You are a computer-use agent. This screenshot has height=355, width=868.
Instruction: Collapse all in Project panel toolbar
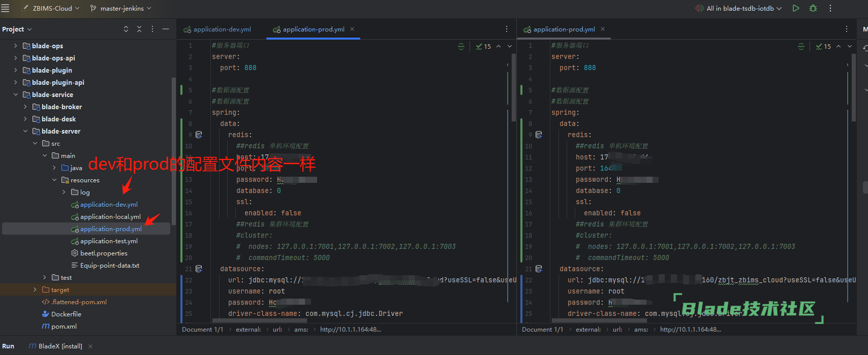click(x=139, y=29)
